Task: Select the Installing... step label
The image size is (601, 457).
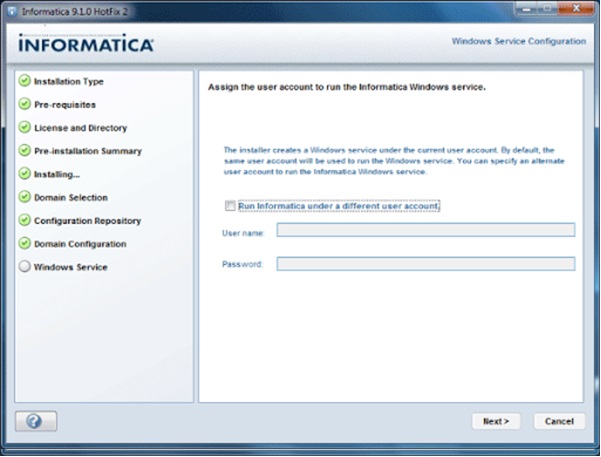Action: pyautogui.click(x=57, y=174)
